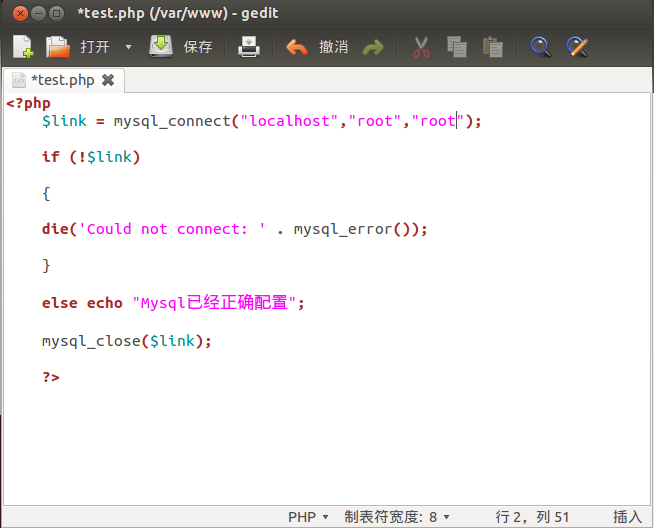Print the document using the printer icon
Viewport: 654px width, 528px height.
pos(249,47)
